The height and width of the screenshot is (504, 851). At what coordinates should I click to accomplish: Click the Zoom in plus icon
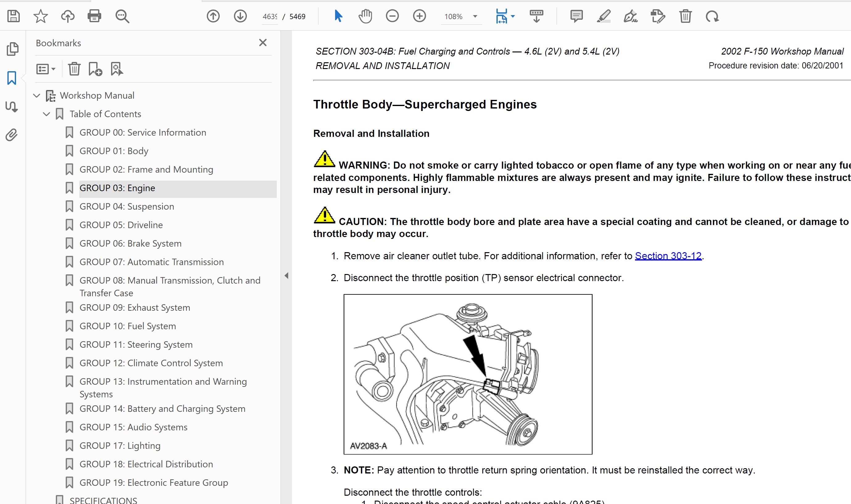point(419,16)
